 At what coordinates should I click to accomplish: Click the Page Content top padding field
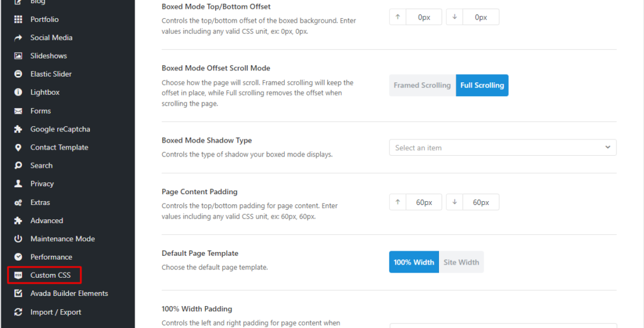pyautogui.click(x=424, y=202)
